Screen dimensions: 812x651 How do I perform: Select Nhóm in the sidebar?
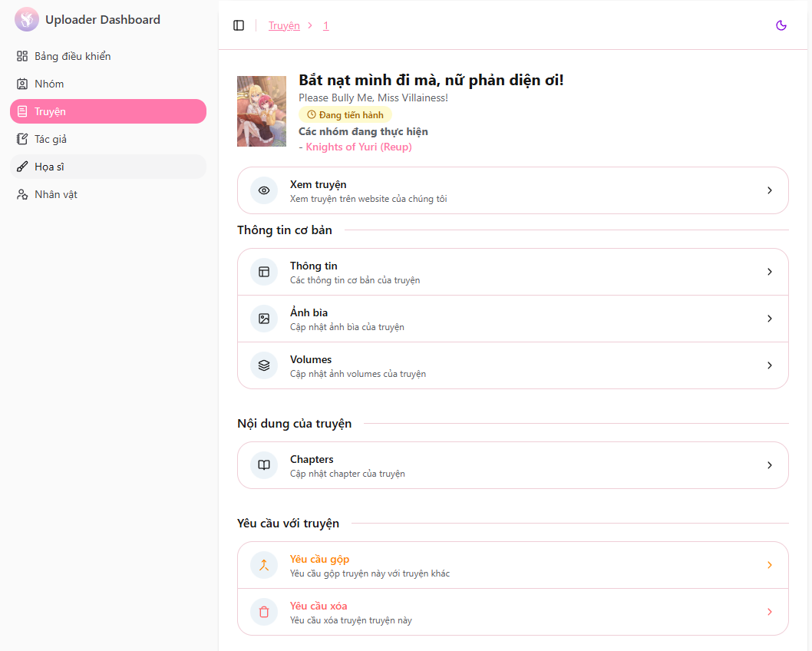click(x=49, y=84)
